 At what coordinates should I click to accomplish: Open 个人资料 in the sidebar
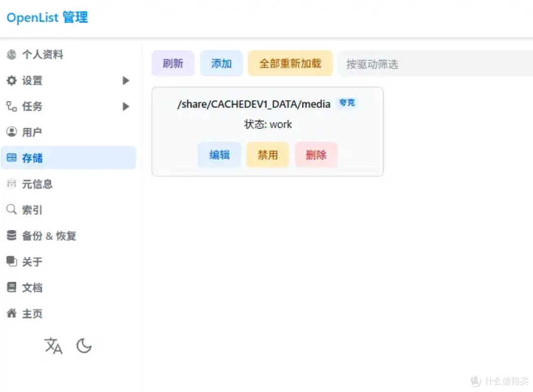(68, 54)
